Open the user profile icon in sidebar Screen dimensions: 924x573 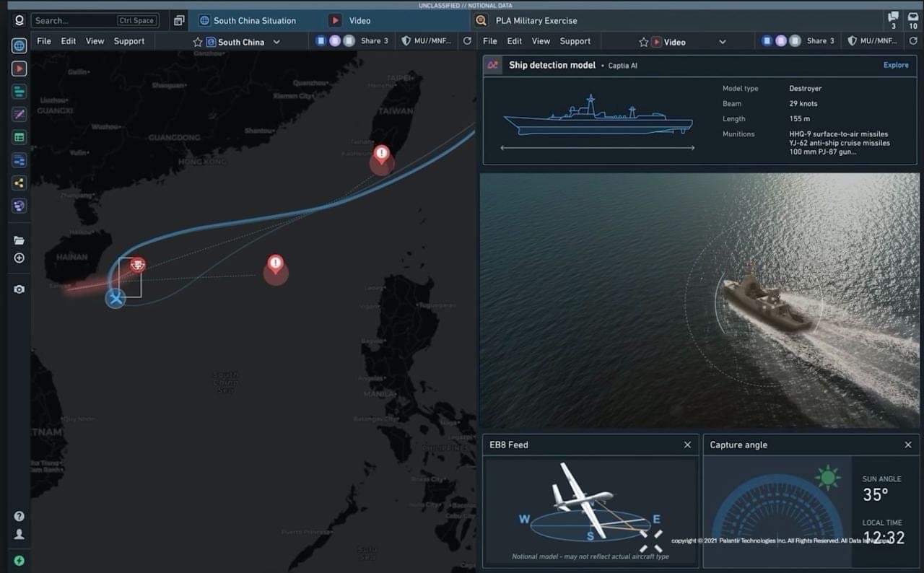[19, 535]
